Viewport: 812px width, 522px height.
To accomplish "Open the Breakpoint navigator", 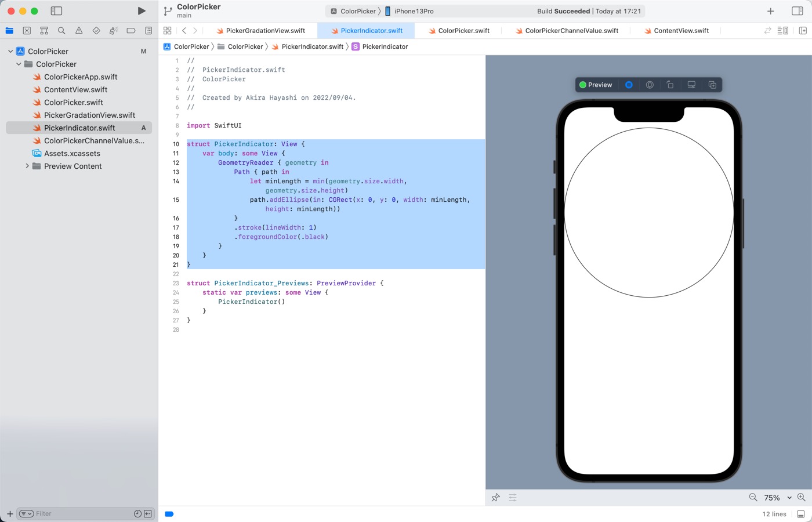I will pos(131,31).
